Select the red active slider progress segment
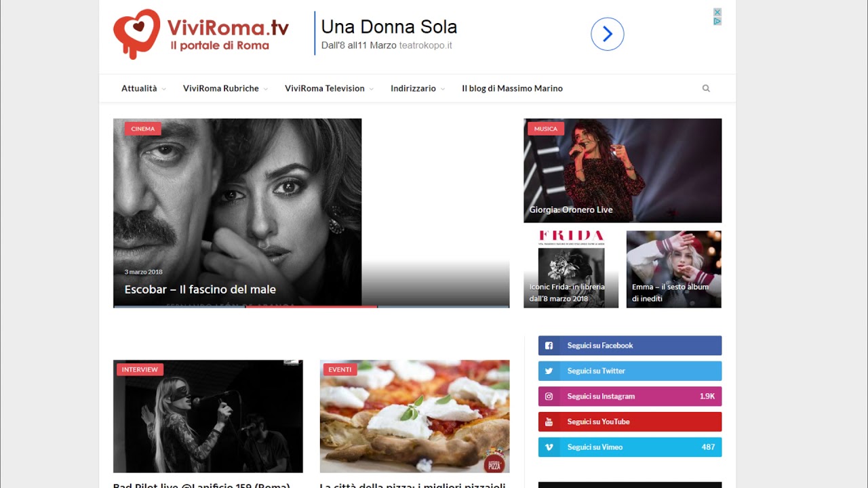868x488 pixels. click(311, 307)
